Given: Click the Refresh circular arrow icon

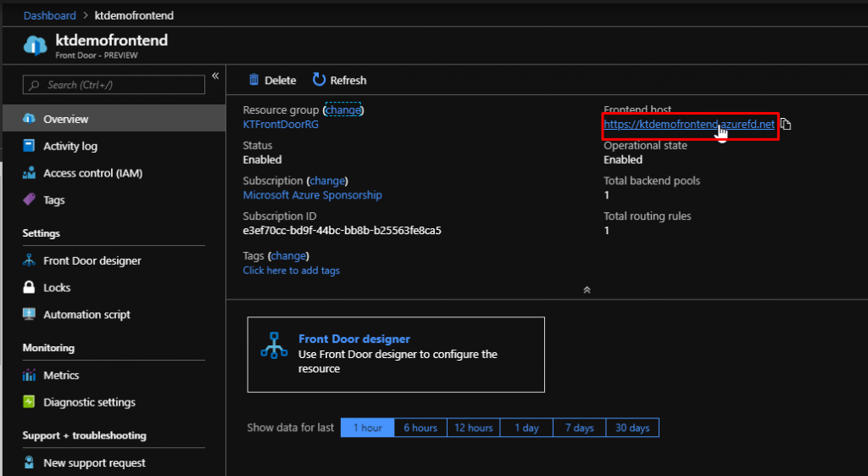Looking at the screenshot, I should 319,80.
